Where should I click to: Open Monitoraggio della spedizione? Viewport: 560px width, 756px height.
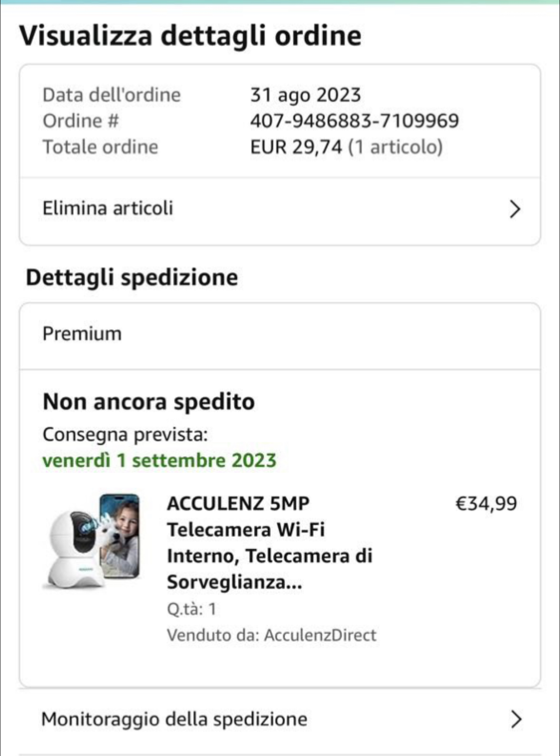175,719
